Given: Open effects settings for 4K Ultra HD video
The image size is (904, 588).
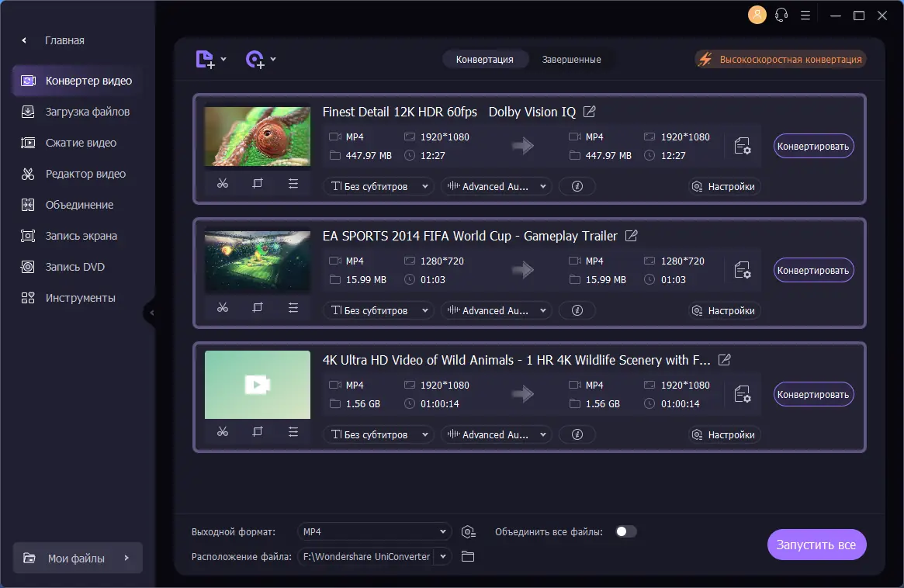Looking at the screenshot, I should coord(293,432).
